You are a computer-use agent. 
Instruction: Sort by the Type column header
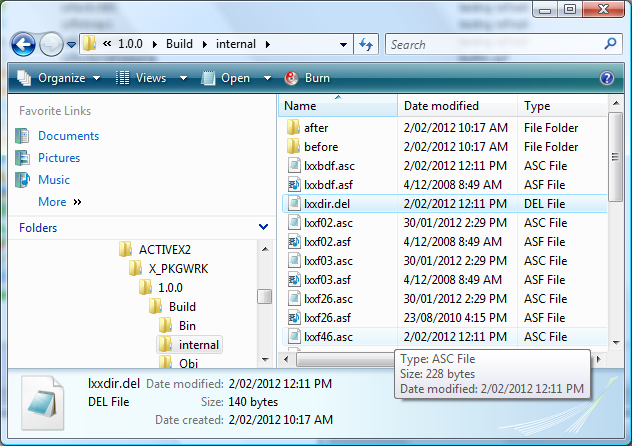pos(562,106)
